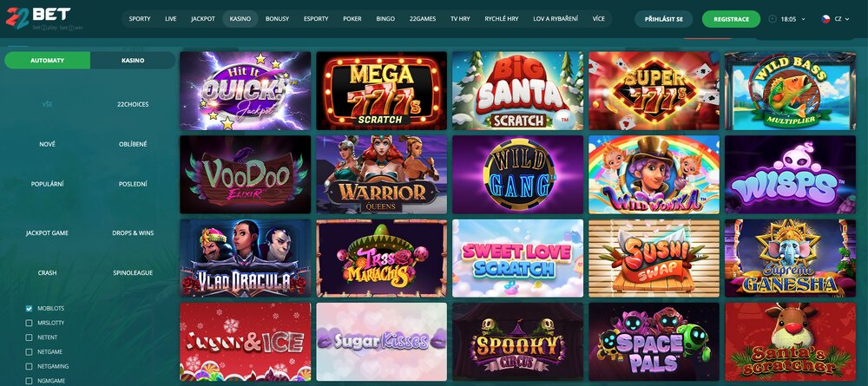Viewport: 868px width, 386px height.
Task: Open the Supreme Ganesha slot
Action: [x=790, y=258]
